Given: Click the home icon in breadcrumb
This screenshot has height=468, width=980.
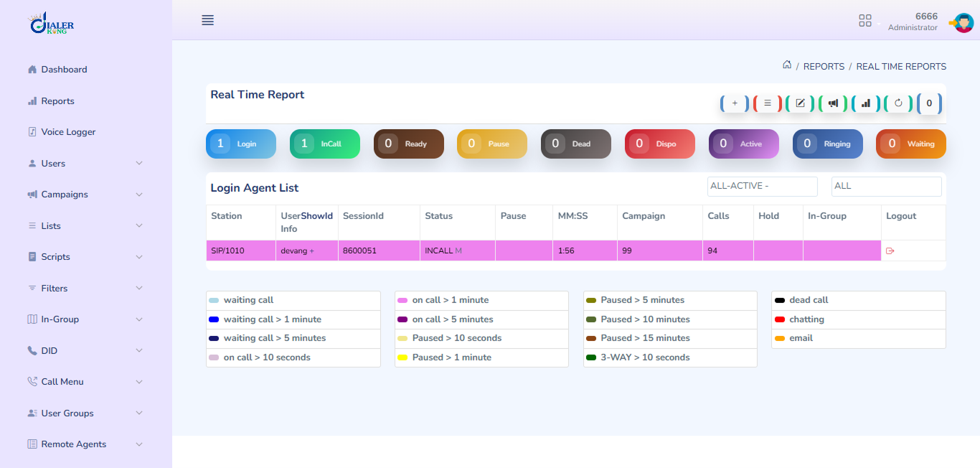Looking at the screenshot, I should (787, 65).
